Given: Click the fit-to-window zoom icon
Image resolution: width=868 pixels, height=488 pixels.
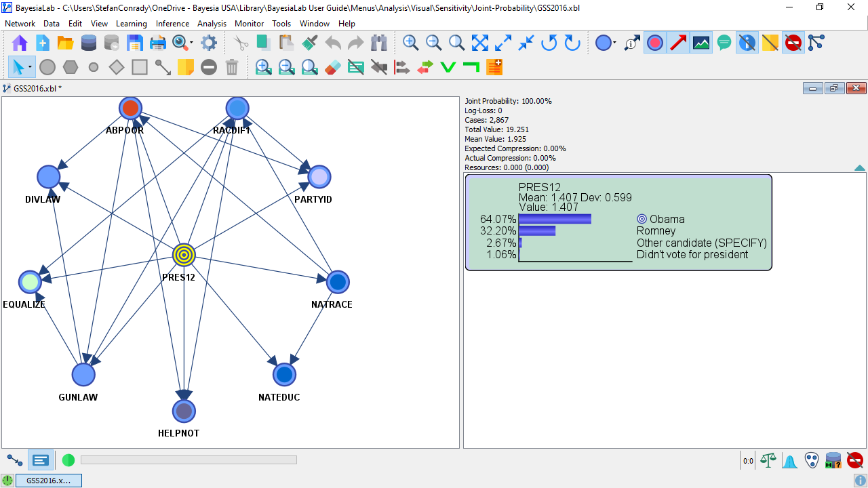Looking at the screenshot, I should coord(480,43).
